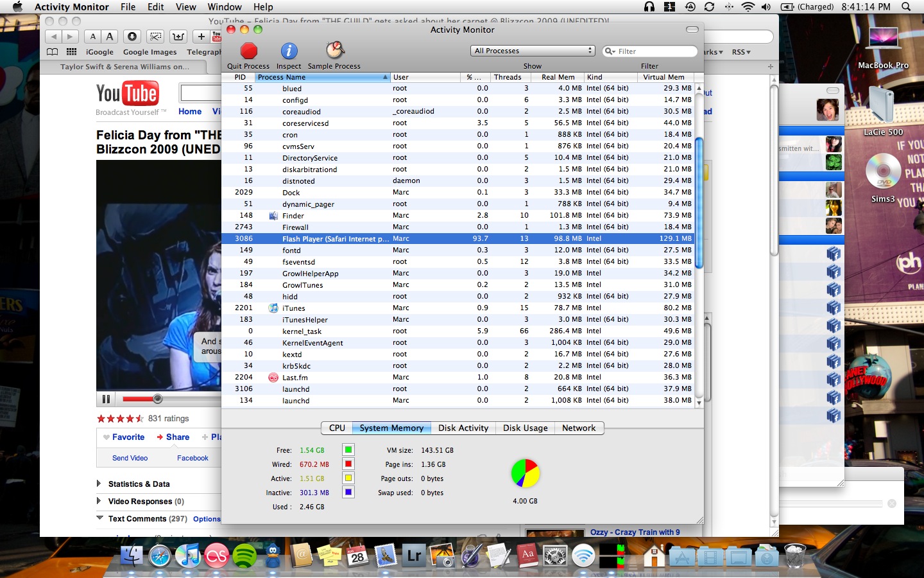This screenshot has height=578, width=924.
Task: Click the Trash in the Dock
Action: point(794,556)
